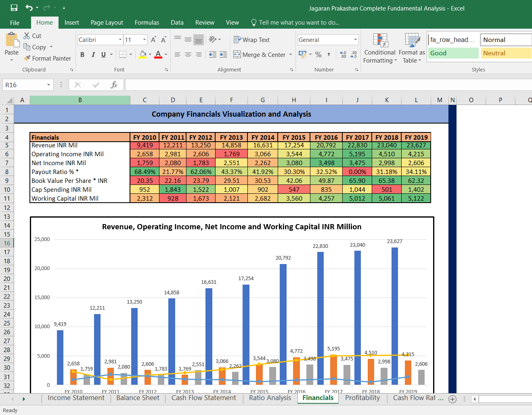Apply Comma Style format
Screen dimensions: 532x415
click(x=329, y=54)
